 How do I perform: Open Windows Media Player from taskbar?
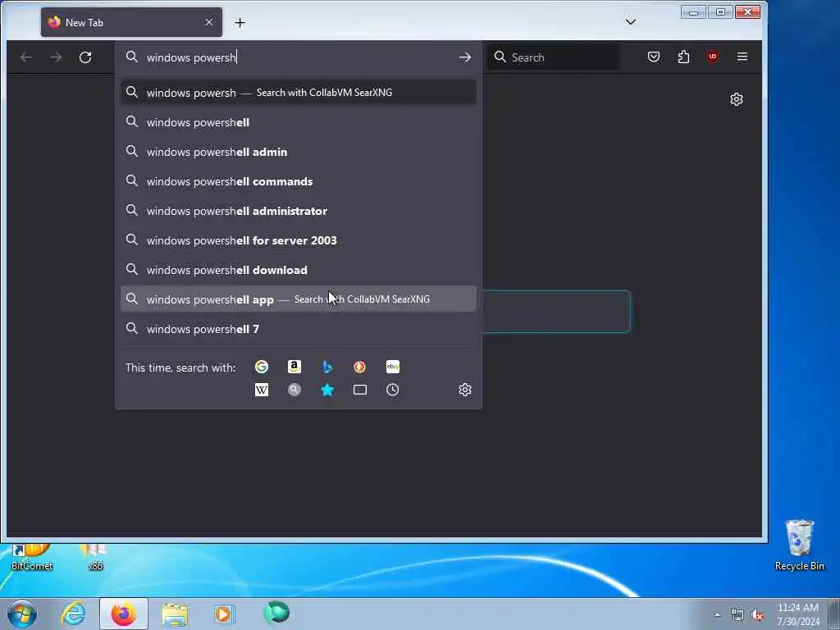[x=225, y=614]
